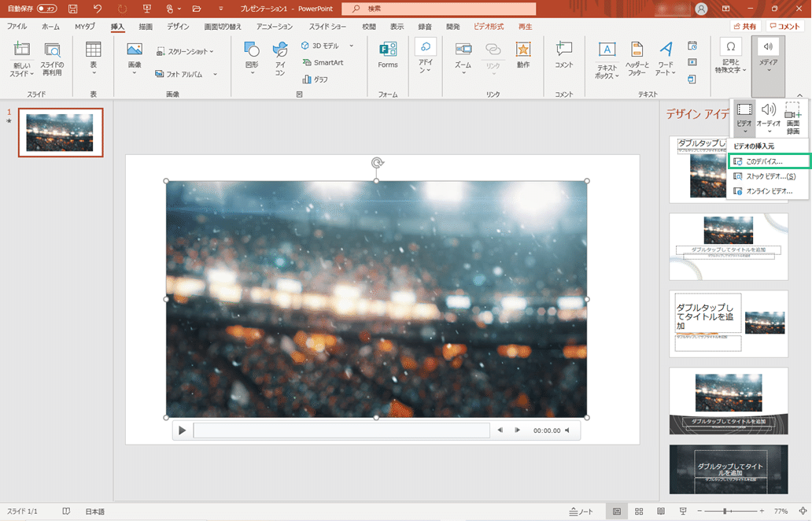Click the Action (動作) star icon
This screenshot has width=812, height=521.
523,50
